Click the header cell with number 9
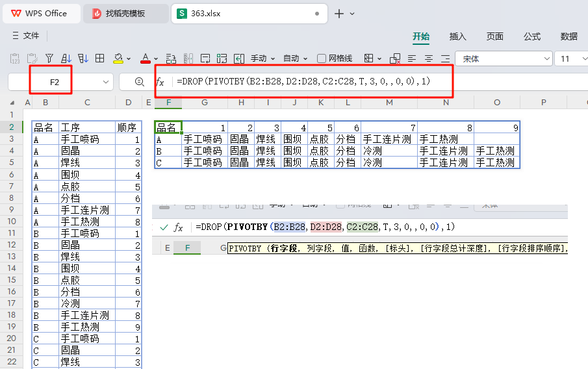 click(x=497, y=127)
